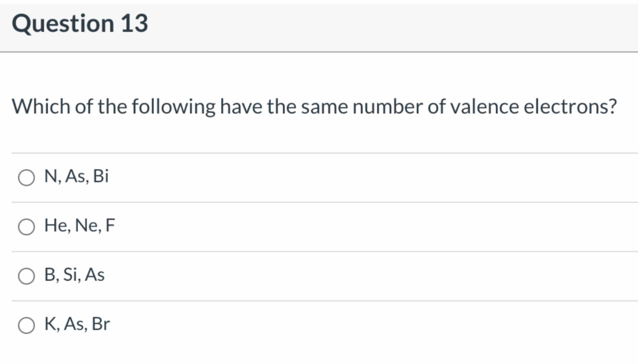Click the "N, As, Bi" answer label

76,176
